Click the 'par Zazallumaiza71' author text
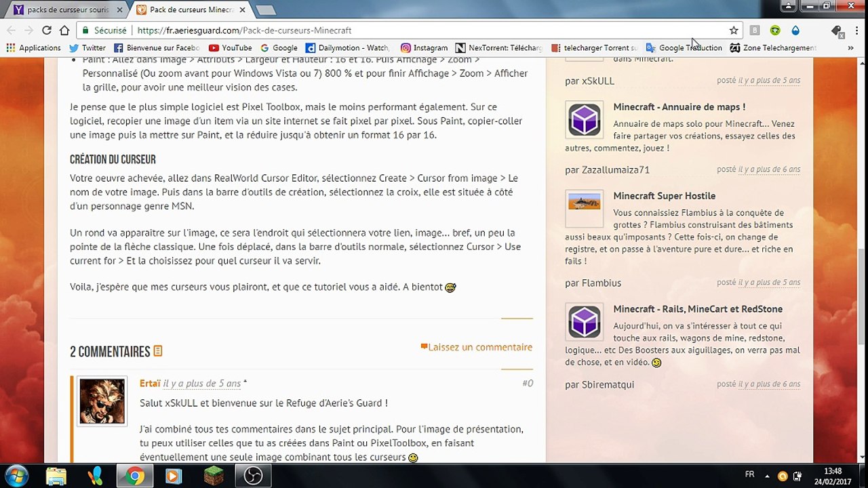Viewport: 868px width, 488px height. (x=607, y=169)
